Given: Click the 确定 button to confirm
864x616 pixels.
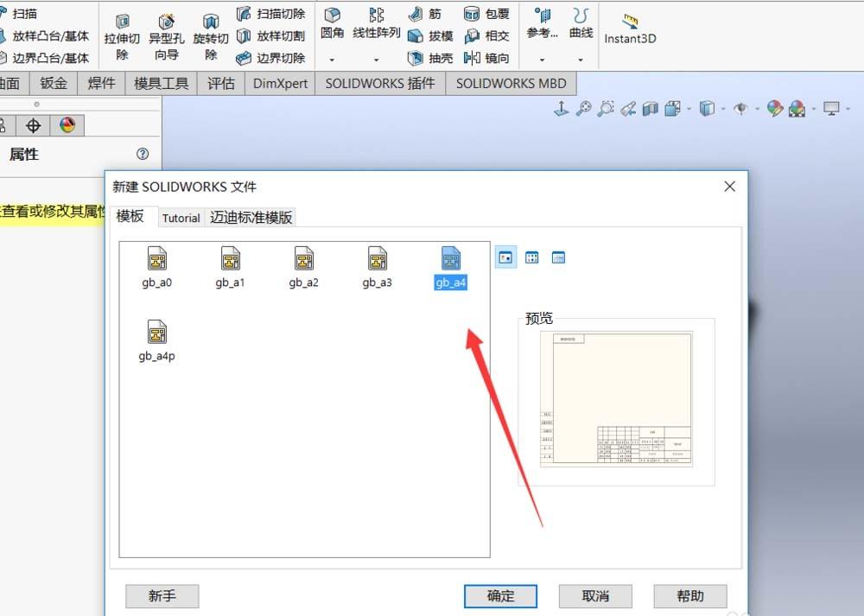Looking at the screenshot, I should coord(501,596).
